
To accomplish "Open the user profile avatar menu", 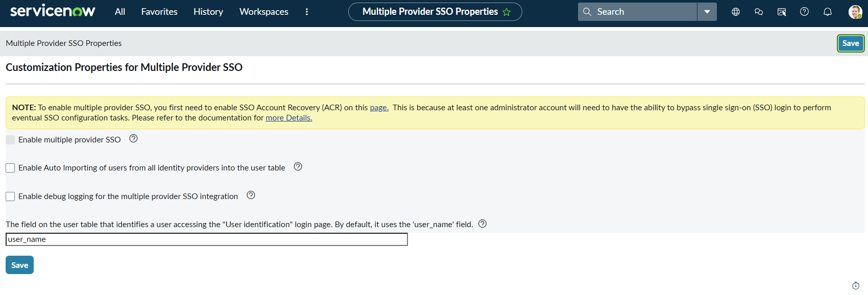I will pos(855,12).
